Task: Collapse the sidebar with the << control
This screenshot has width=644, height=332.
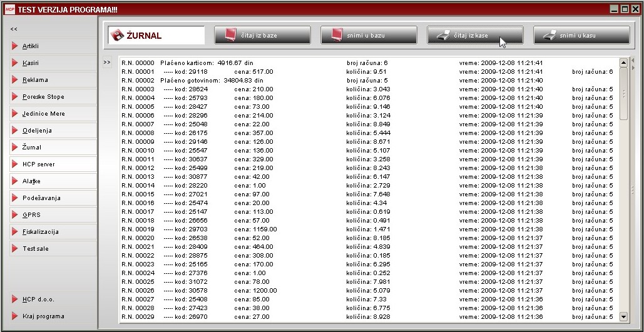Action: pos(14,29)
